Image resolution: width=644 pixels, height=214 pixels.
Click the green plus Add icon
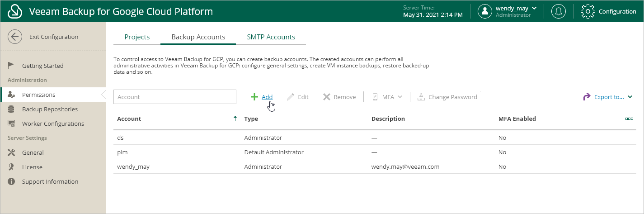(254, 97)
